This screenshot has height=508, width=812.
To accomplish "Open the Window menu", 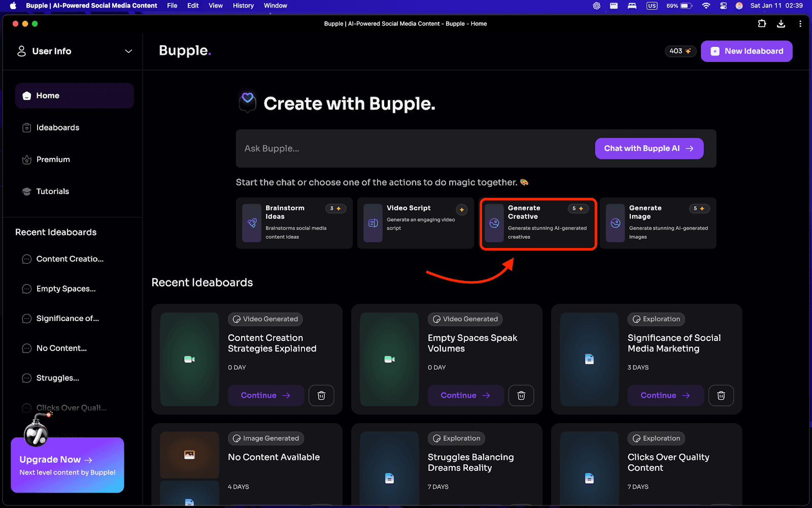I will click(276, 6).
